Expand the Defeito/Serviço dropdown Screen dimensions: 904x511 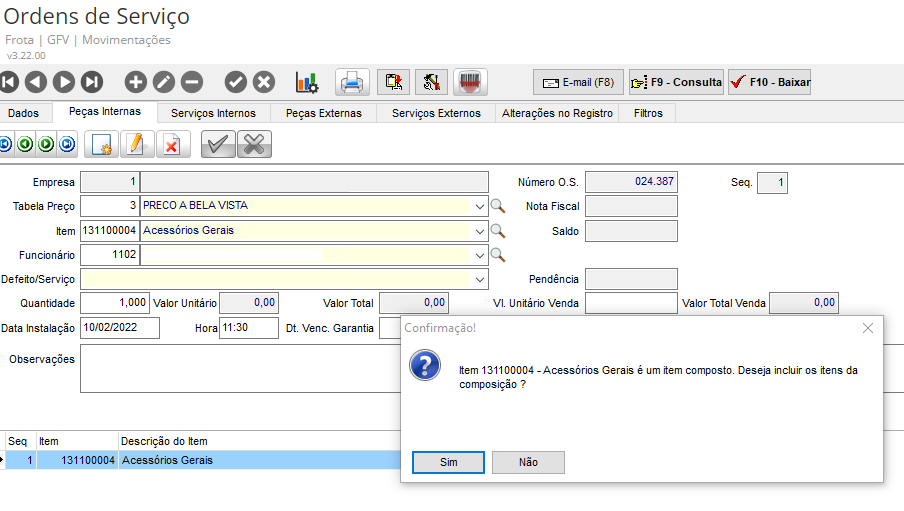pos(479,280)
